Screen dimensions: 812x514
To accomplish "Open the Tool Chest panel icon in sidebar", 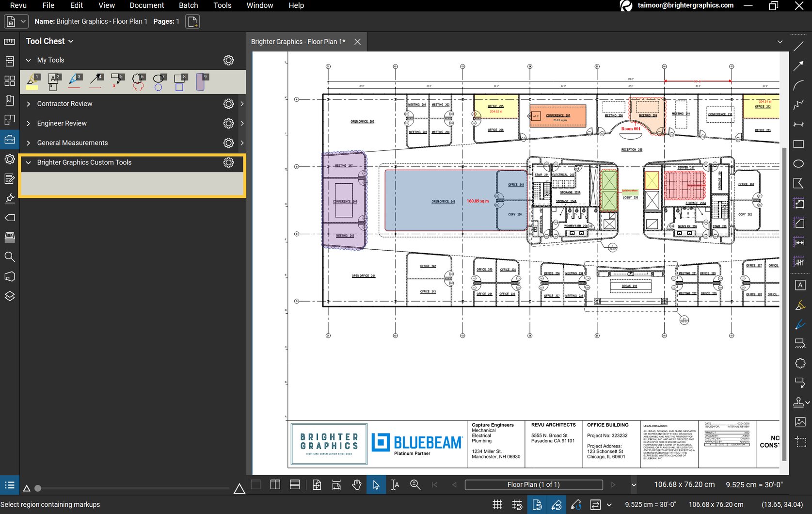I will 10,139.
